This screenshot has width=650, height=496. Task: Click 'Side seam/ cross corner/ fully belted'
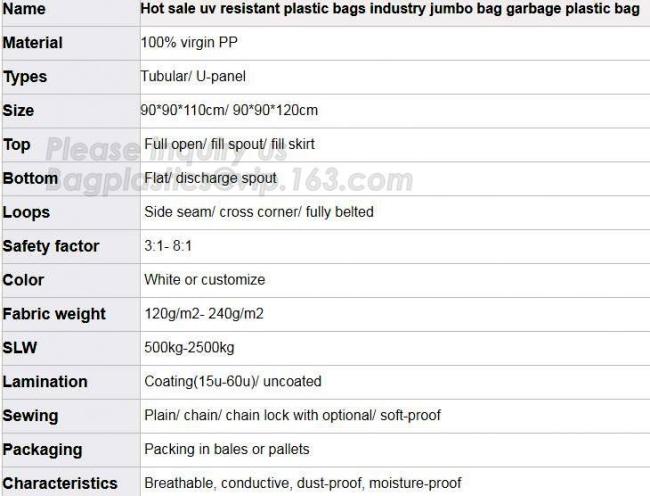coord(259,212)
